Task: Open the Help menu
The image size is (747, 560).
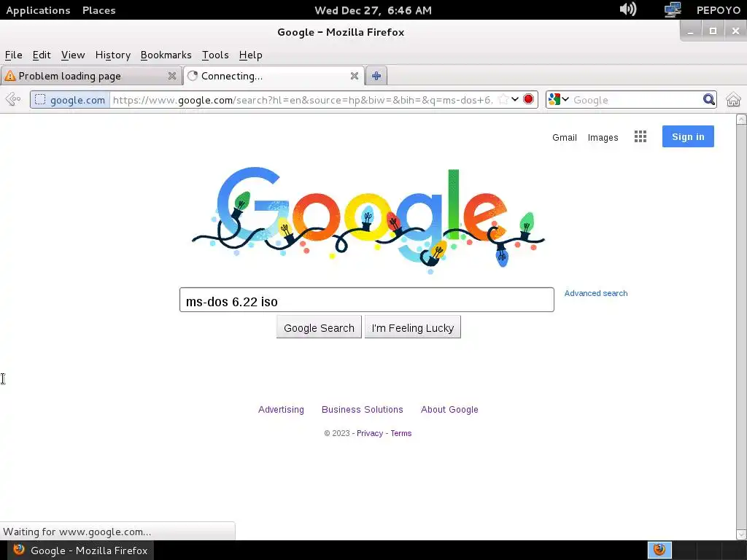Action: tap(251, 55)
